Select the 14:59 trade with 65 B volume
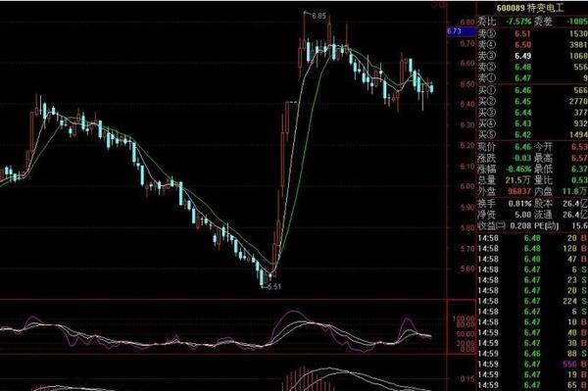Image resolution: width=588 pixels, height=391 pixels. (x=532, y=385)
